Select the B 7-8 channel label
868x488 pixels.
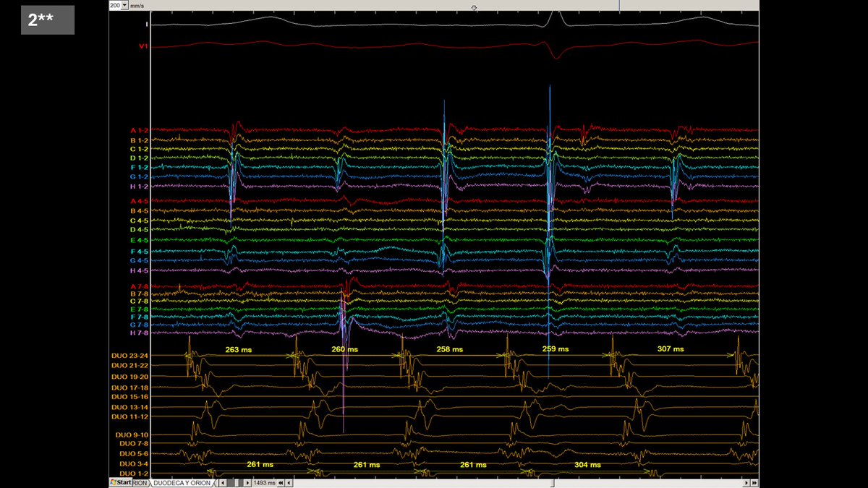[x=139, y=294]
